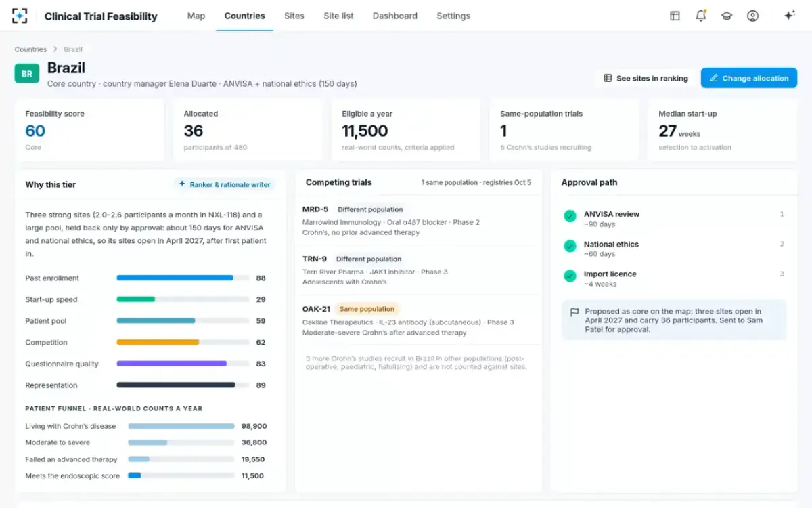Click the Start-up speed score bar
812x508 pixels.
[183, 299]
